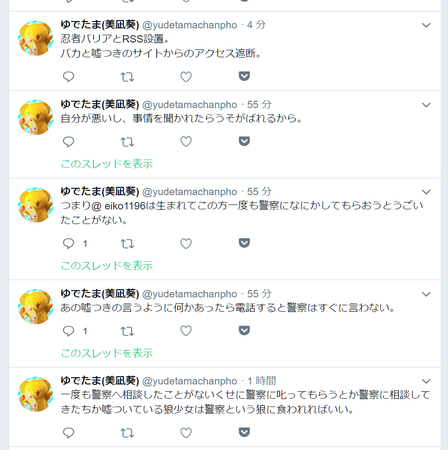Image resolution: width=448 pixels, height=450 pixels.
Task: Retweet the tweet mentioning @eiko1196
Action: [x=127, y=244]
